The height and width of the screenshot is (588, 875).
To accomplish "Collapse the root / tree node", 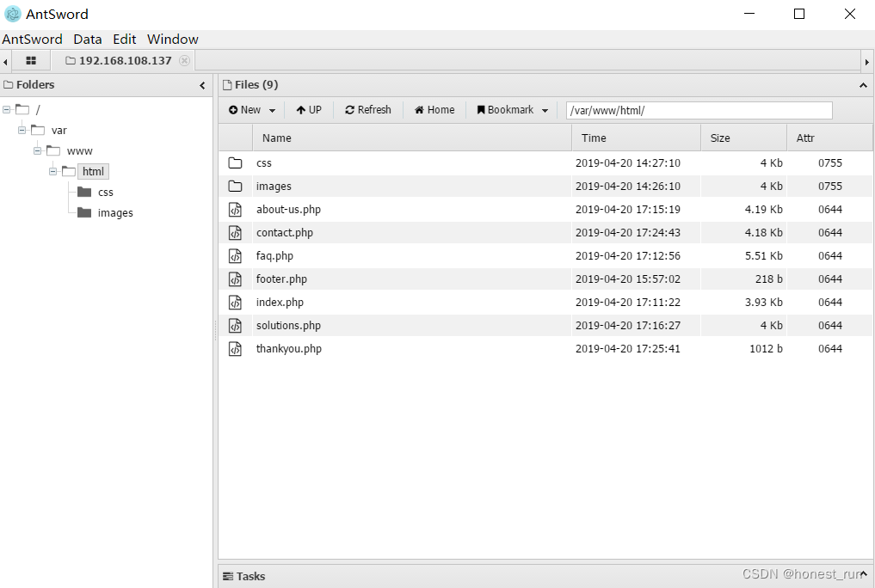I will (7, 110).
